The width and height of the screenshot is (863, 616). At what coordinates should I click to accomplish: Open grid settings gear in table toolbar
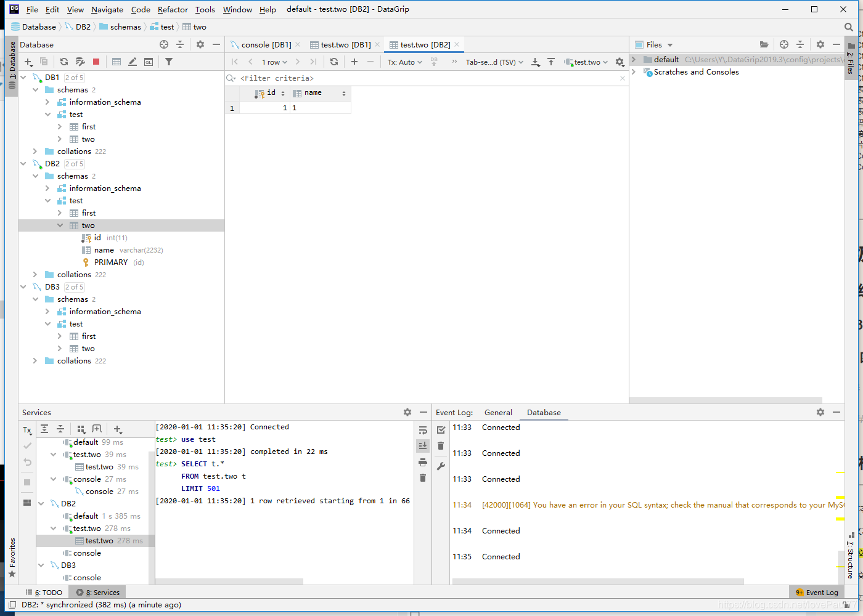coord(620,62)
